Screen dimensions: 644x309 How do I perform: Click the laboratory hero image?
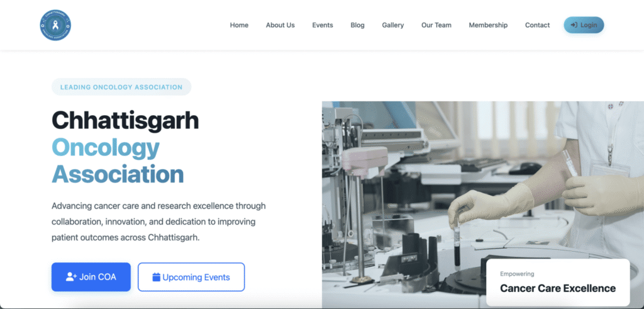(482, 205)
